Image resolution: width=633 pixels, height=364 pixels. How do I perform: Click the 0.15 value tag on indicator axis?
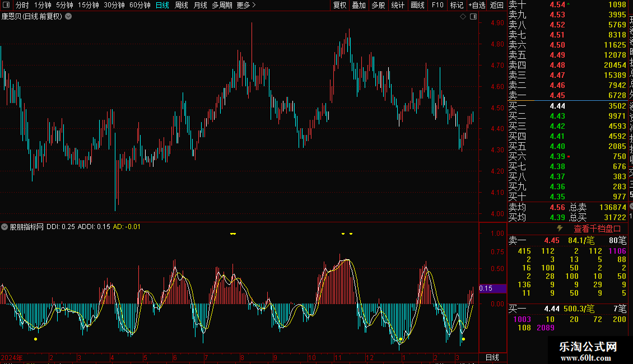coord(492,288)
